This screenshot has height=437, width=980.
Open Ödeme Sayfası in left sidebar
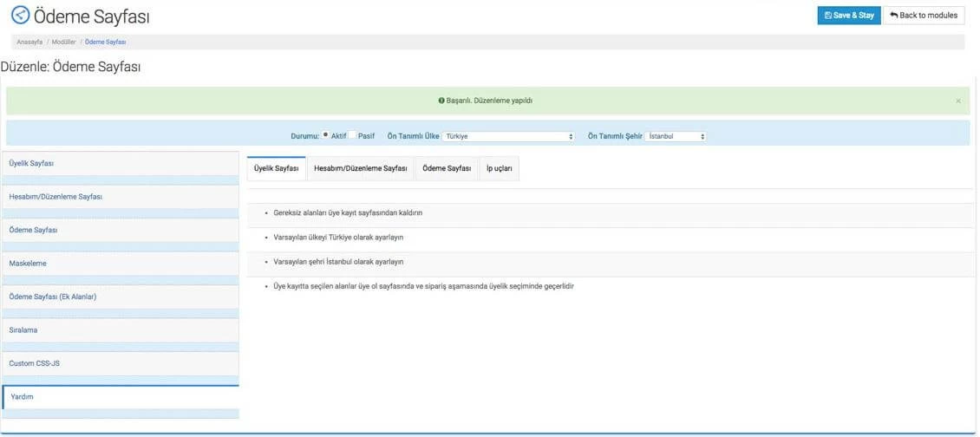[121, 230]
